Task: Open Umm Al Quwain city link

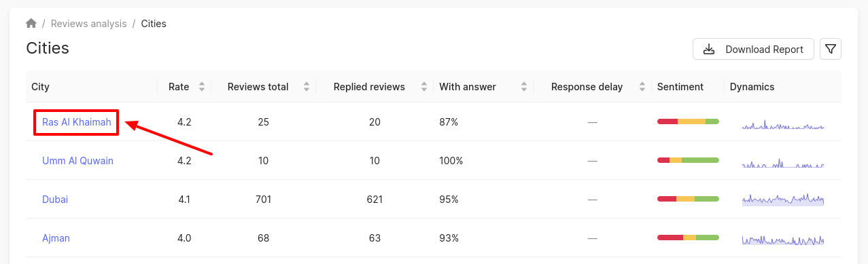Action: click(77, 161)
